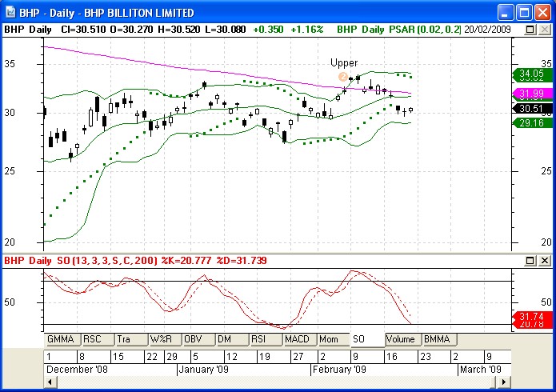556x392 pixels.
Task: Open the W%R tab
Action: pyautogui.click(x=164, y=339)
